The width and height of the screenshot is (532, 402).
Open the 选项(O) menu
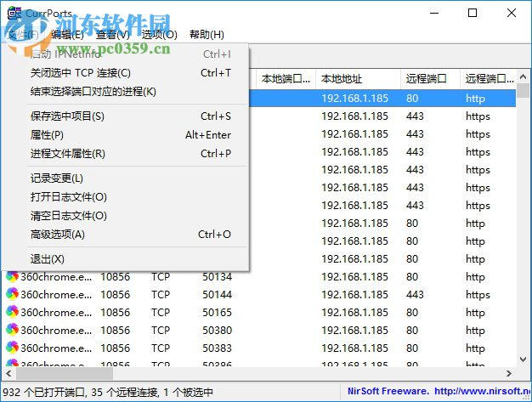point(160,35)
